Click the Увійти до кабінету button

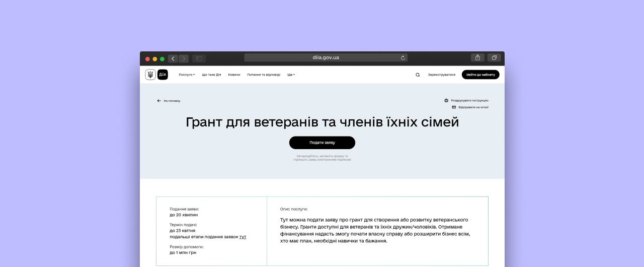[x=480, y=75]
